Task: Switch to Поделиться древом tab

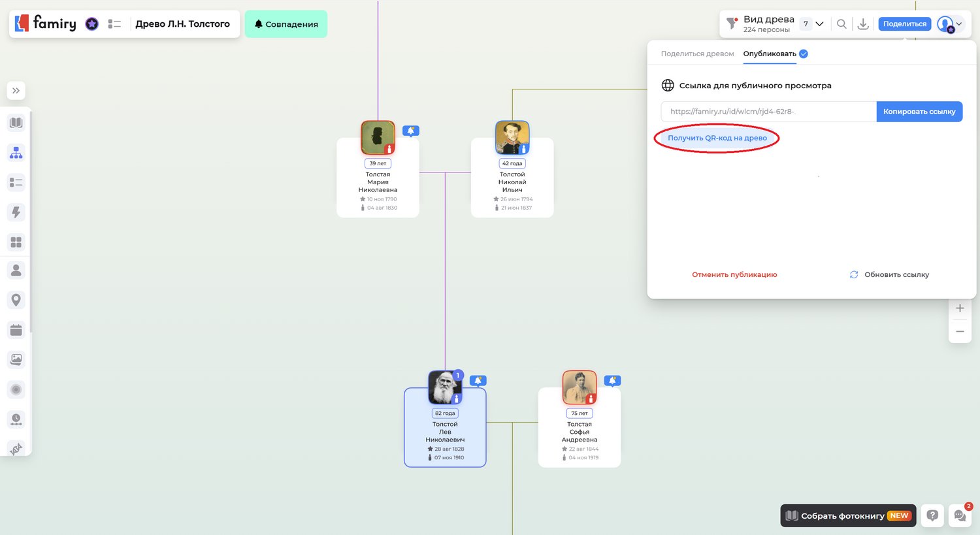Action: [x=697, y=54]
